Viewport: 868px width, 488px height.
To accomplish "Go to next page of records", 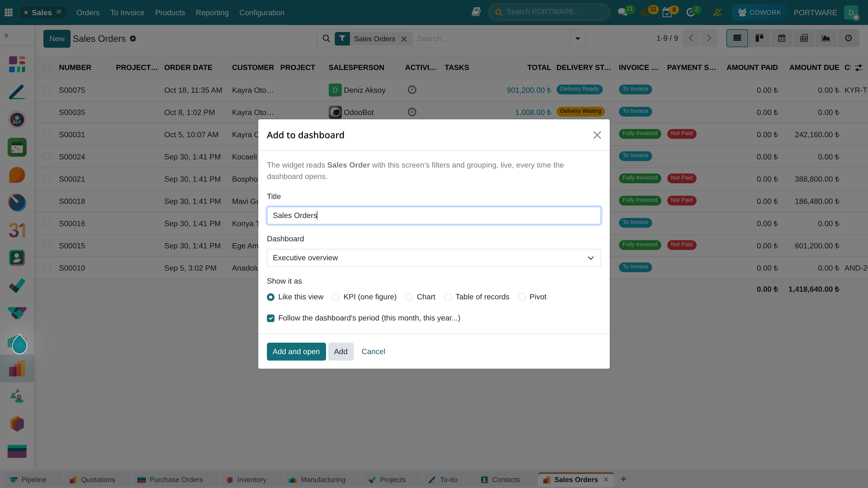I will [x=709, y=38].
